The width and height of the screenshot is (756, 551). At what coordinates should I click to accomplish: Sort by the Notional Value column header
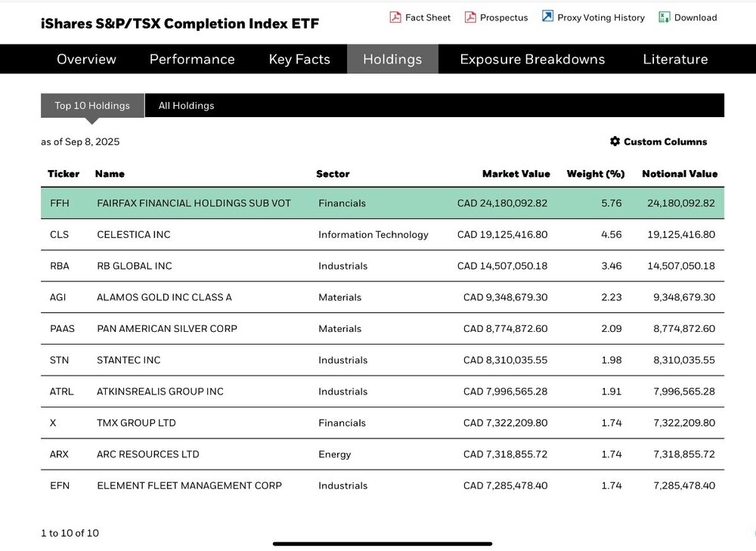point(680,174)
